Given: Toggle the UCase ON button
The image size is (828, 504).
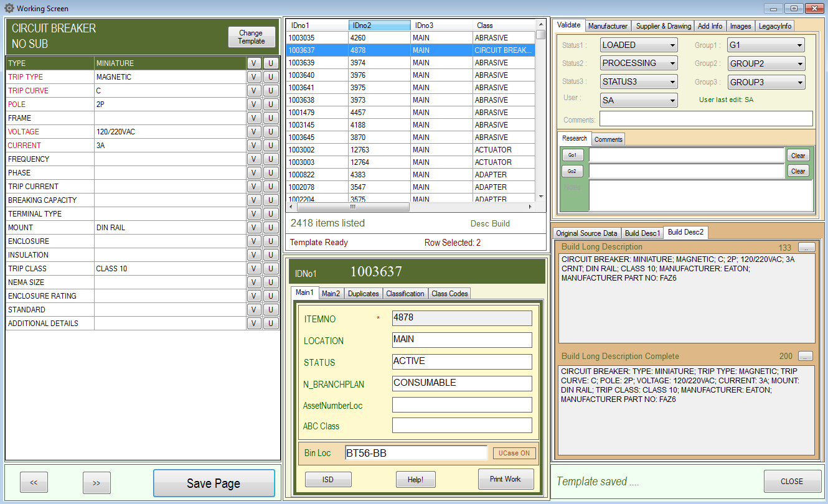Looking at the screenshot, I should pos(514,453).
